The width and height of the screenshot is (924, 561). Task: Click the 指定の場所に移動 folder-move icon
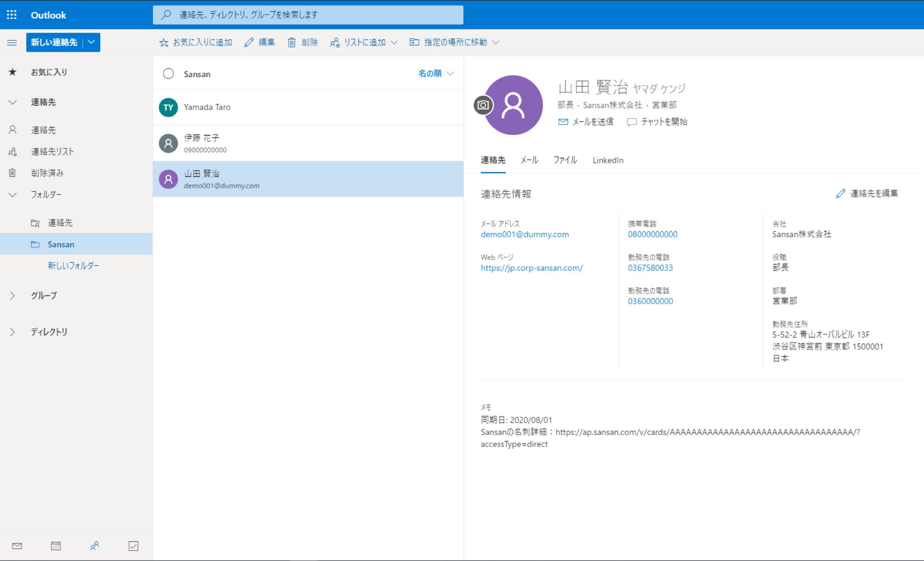tap(414, 42)
